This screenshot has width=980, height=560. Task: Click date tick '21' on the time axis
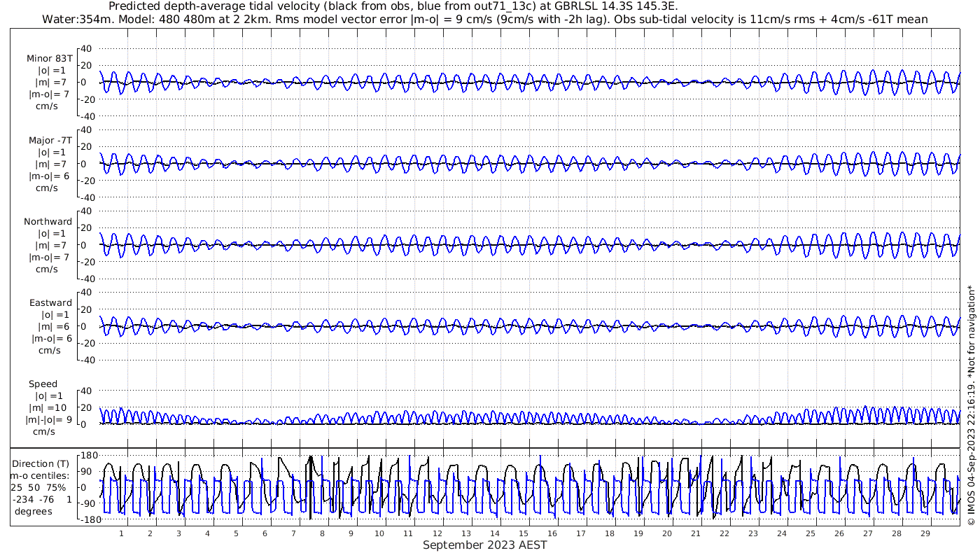click(695, 533)
